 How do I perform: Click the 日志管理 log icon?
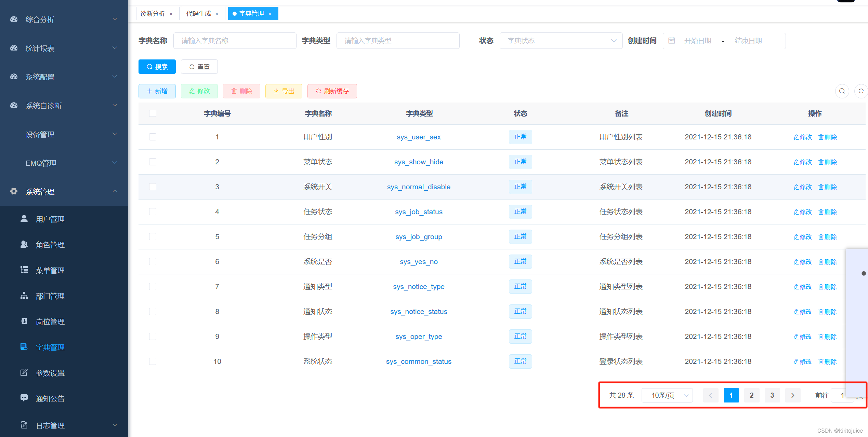(x=24, y=425)
